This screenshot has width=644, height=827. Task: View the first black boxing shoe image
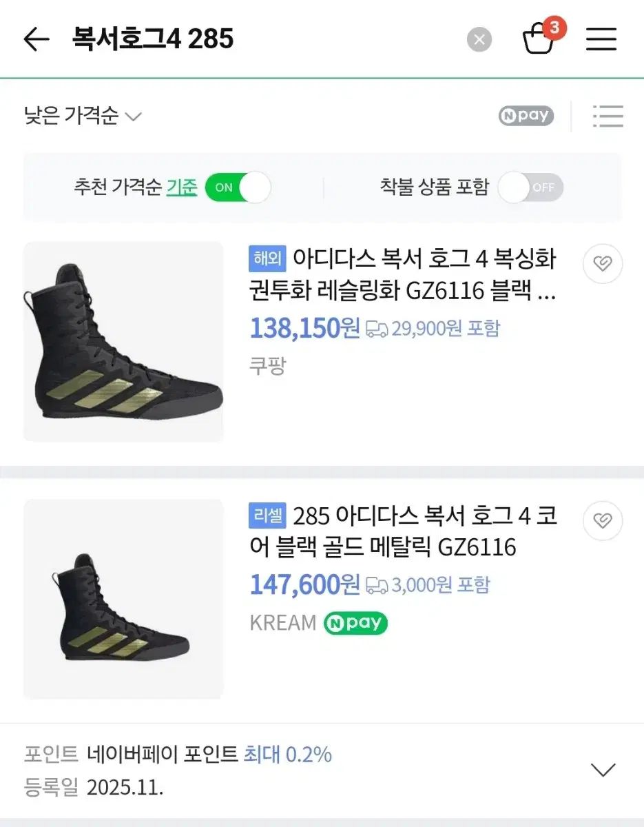click(123, 342)
